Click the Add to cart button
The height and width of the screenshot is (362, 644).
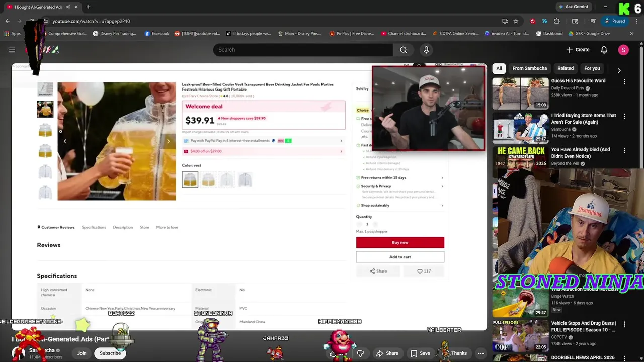400,257
